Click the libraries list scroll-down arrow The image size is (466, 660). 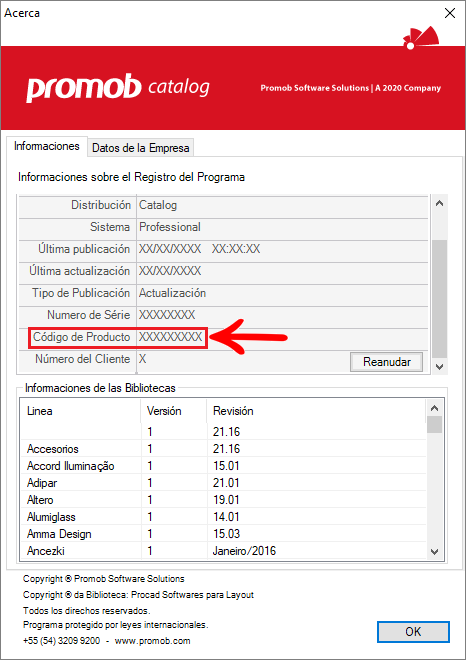click(x=435, y=551)
